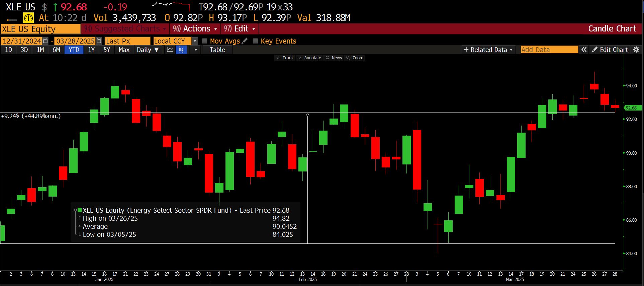Open the end date calendar picker
The width and height of the screenshot is (644, 286).
99,41
